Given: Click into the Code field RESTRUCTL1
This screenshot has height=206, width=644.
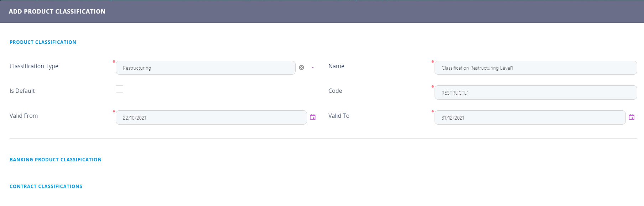Looking at the screenshot, I should tap(535, 92).
